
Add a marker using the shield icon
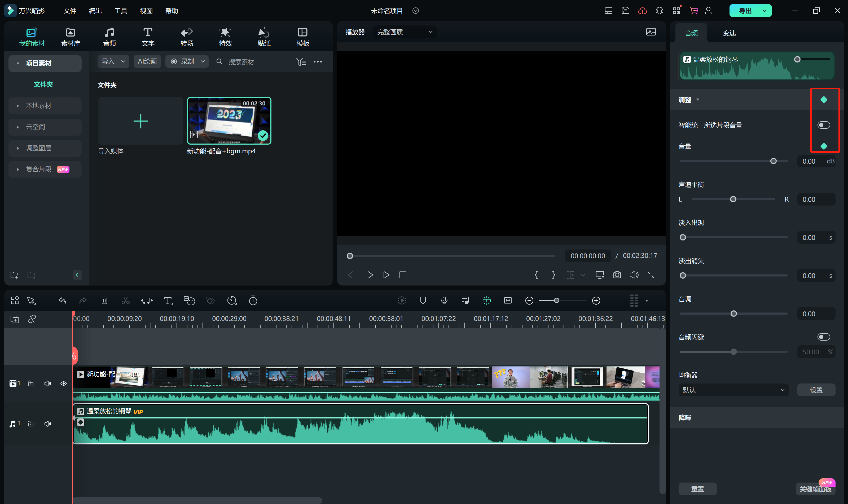point(423,301)
